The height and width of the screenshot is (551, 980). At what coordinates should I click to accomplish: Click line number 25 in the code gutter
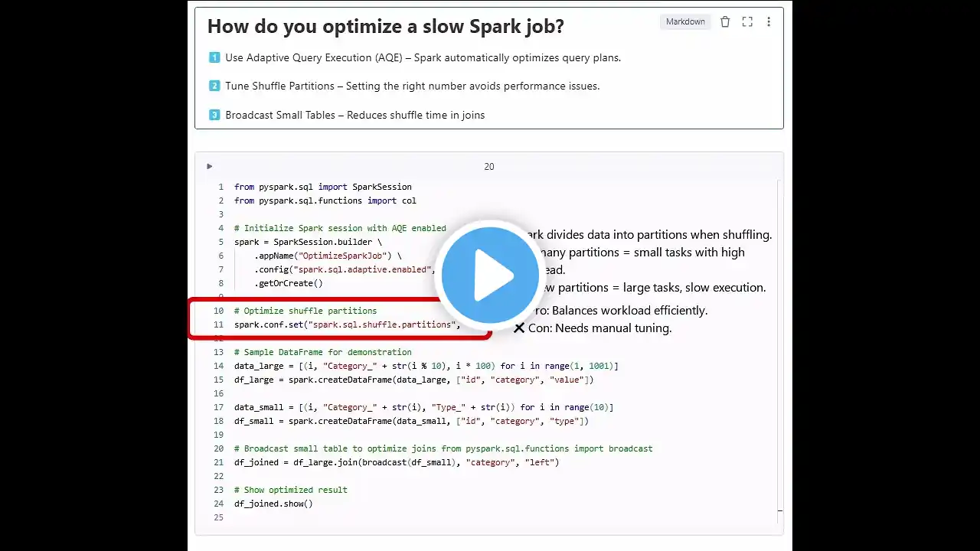click(219, 517)
